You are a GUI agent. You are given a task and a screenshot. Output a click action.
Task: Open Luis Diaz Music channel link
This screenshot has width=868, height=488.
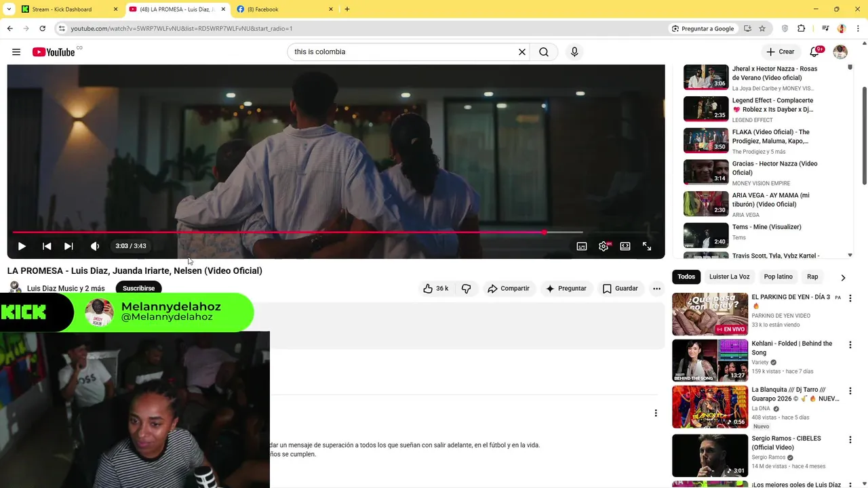(x=66, y=288)
